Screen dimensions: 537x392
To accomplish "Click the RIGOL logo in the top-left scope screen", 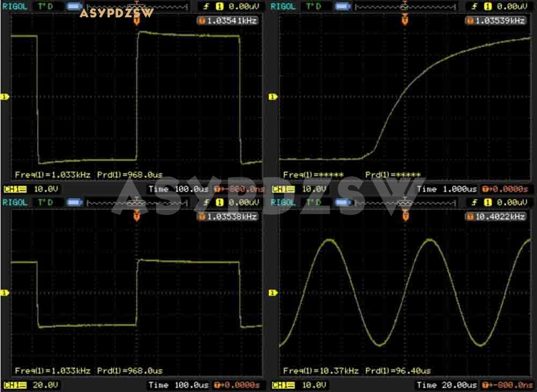I will [14, 6].
